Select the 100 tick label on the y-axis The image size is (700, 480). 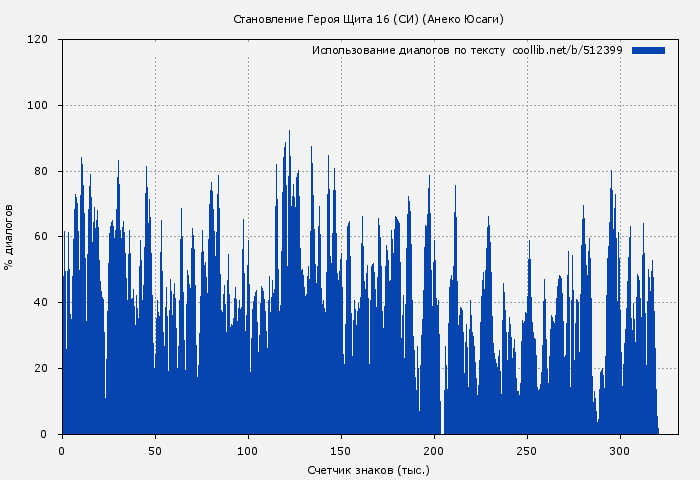38,106
